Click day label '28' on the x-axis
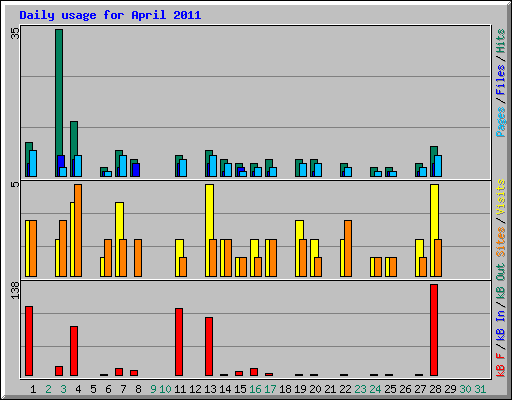This screenshot has width=512, height=400. point(435,389)
